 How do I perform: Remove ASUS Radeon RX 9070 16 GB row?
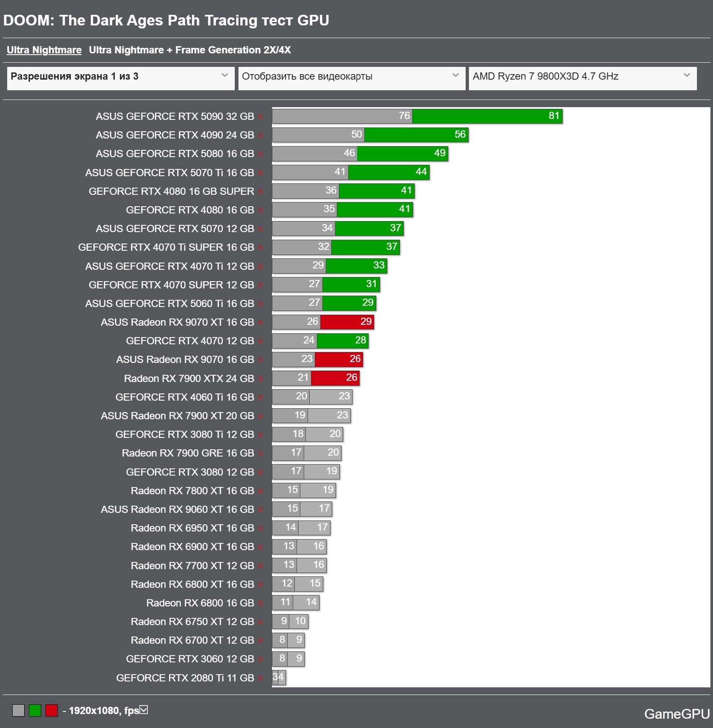tap(261, 360)
